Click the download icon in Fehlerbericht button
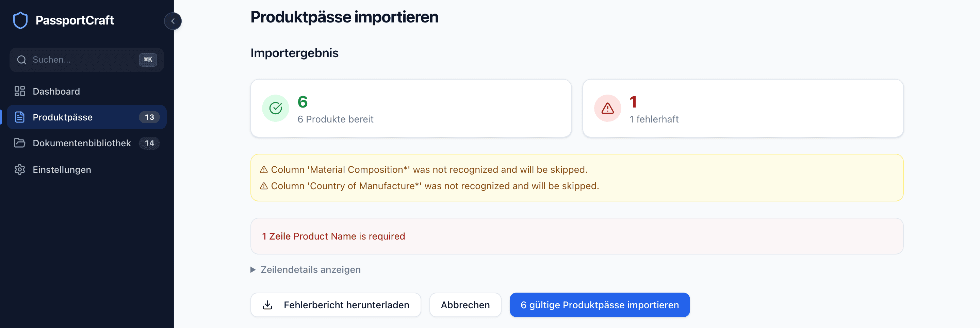 click(x=267, y=305)
